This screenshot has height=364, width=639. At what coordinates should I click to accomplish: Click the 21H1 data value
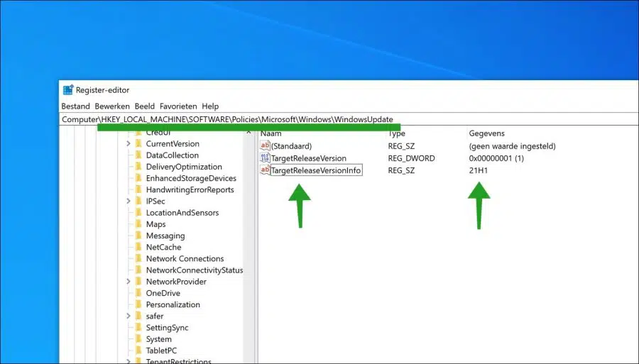479,170
